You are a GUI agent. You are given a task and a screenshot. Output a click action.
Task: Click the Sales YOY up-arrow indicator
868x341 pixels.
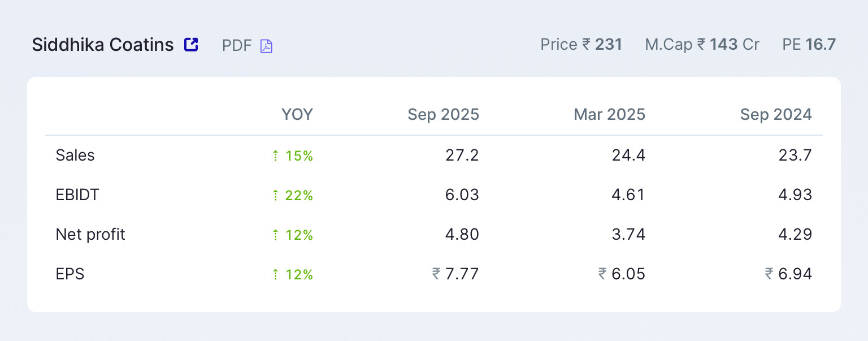click(276, 156)
